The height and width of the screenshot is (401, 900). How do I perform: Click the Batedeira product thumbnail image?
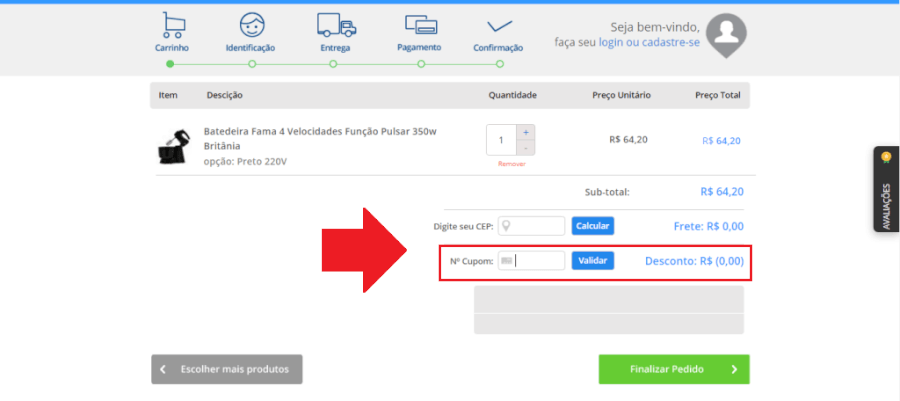pos(174,146)
